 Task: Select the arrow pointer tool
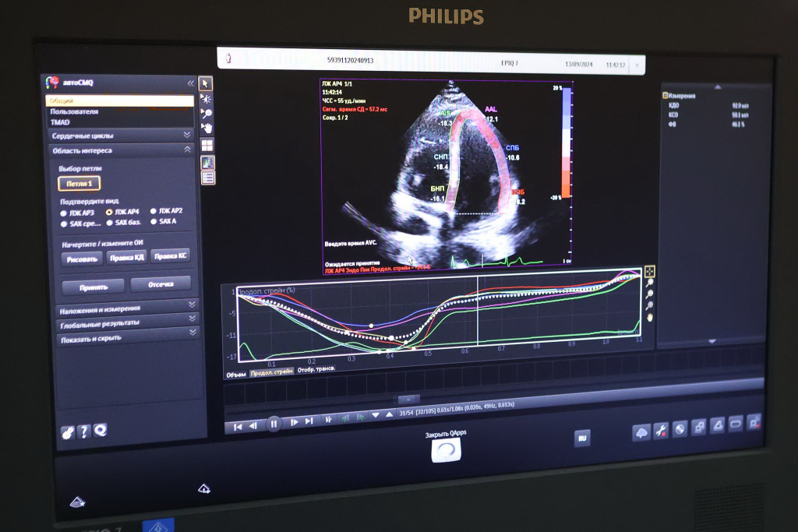click(x=206, y=83)
